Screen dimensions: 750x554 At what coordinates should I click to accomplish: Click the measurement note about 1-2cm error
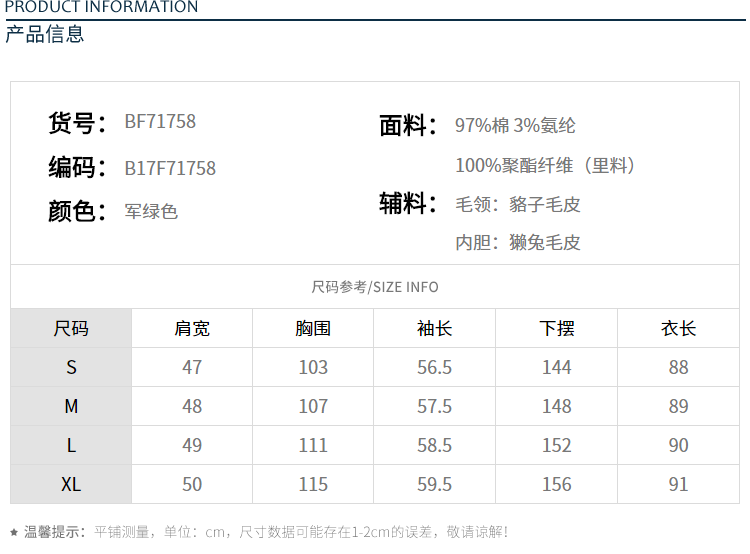(301, 532)
